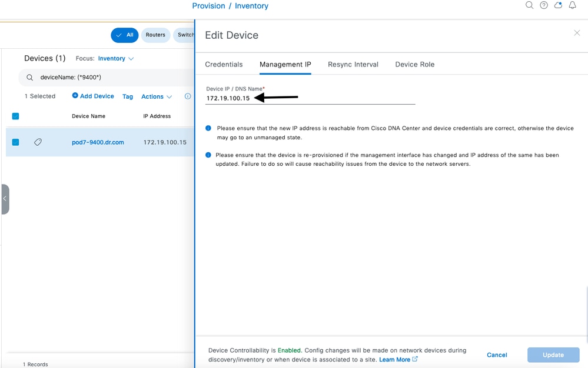Switch to the Credentials tab
The width and height of the screenshot is (588, 368).
tap(224, 65)
